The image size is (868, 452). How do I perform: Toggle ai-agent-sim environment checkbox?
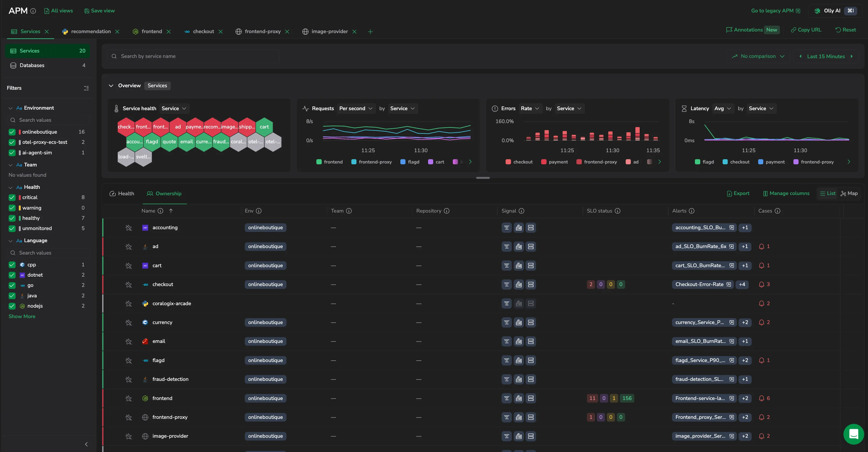point(12,153)
